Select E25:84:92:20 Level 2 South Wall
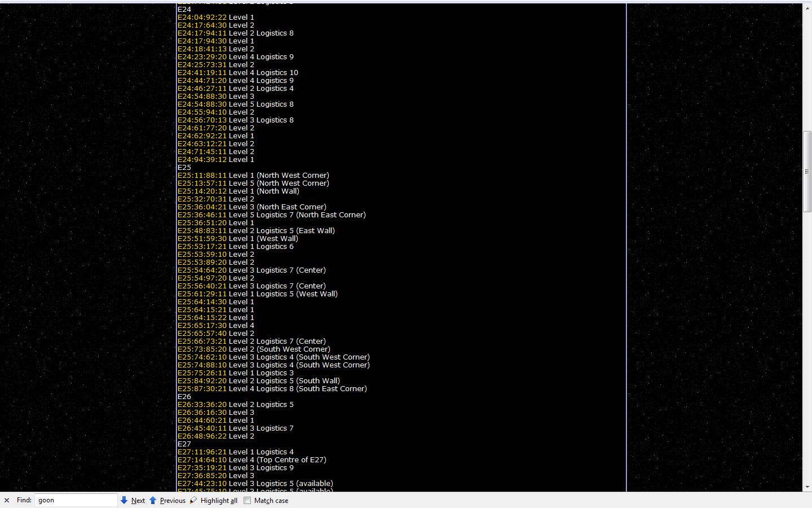Viewport: 812px width, 508px height. 259,380
